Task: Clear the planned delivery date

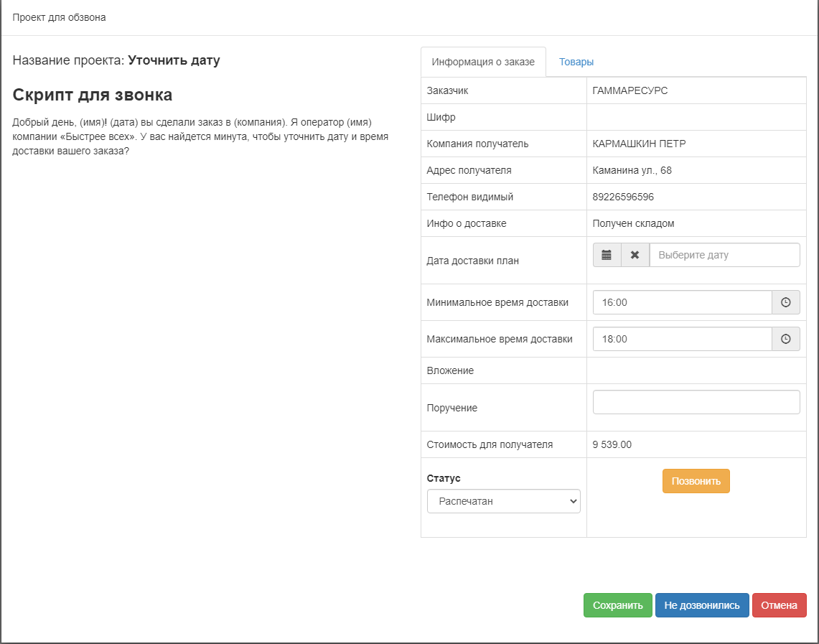Action: coord(635,255)
